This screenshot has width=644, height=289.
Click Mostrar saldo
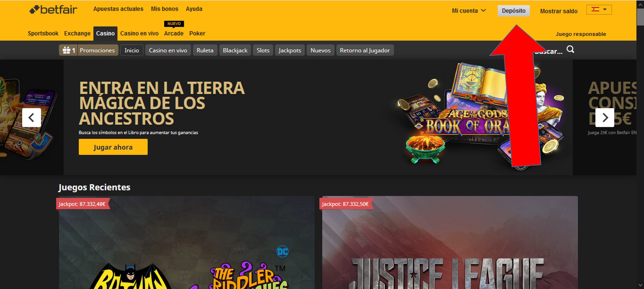(x=559, y=11)
